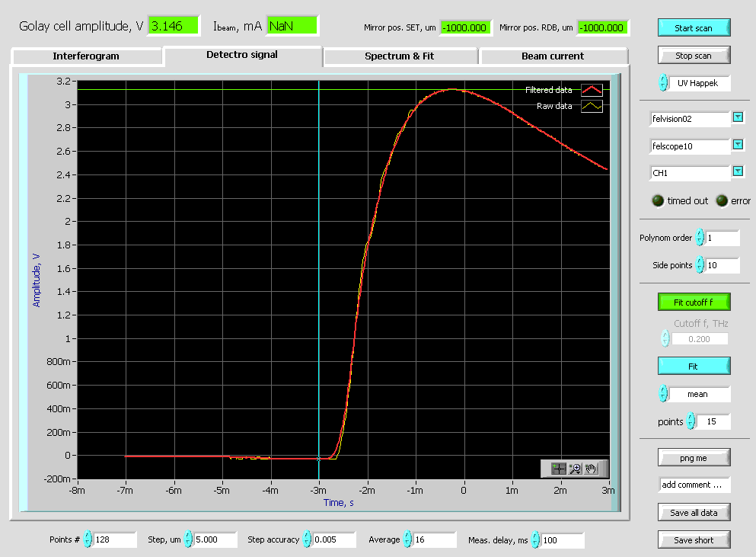756x557 pixels.
Task: Click the Step accuracy field showing 0.005
Action: (x=334, y=539)
